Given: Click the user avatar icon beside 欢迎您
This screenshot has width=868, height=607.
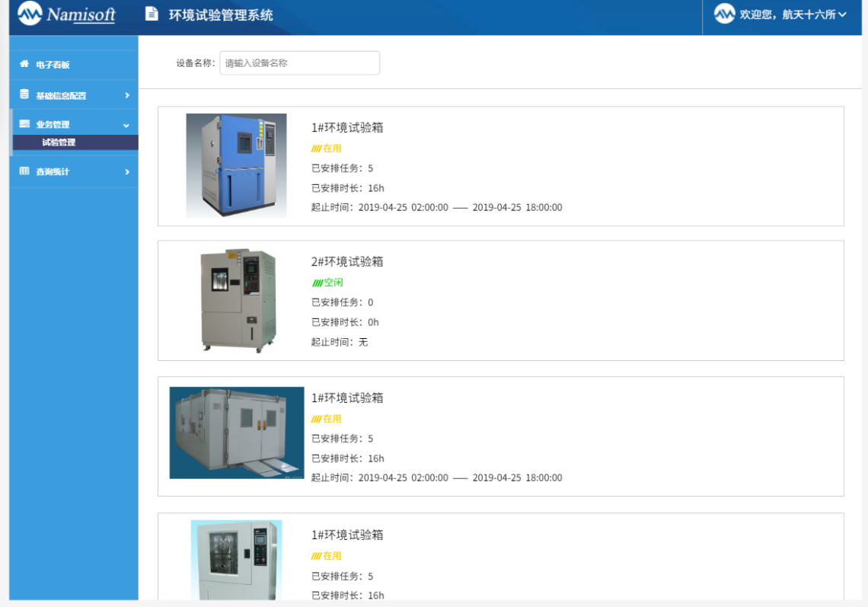Looking at the screenshot, I should pyautogui.click(x=725, y=14).
